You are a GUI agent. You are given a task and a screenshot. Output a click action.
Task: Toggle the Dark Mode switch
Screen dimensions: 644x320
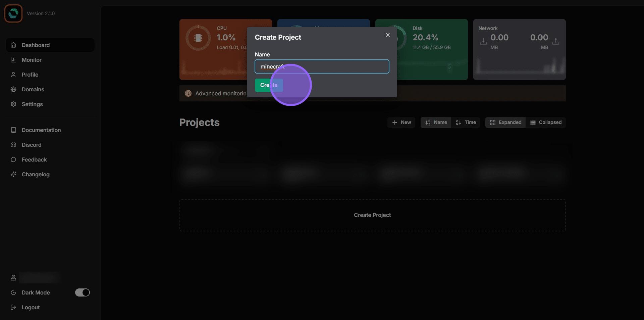pos(82,292)
